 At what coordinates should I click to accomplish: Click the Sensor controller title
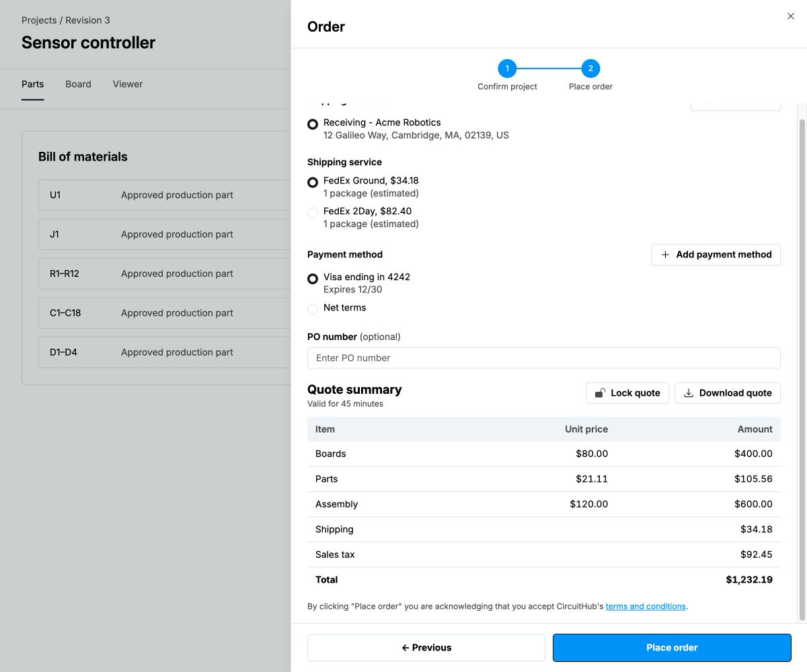point(88,42)
